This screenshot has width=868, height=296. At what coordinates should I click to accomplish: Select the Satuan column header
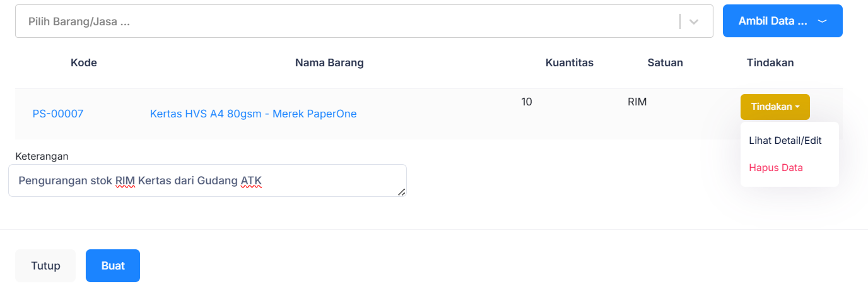(665, 62)
